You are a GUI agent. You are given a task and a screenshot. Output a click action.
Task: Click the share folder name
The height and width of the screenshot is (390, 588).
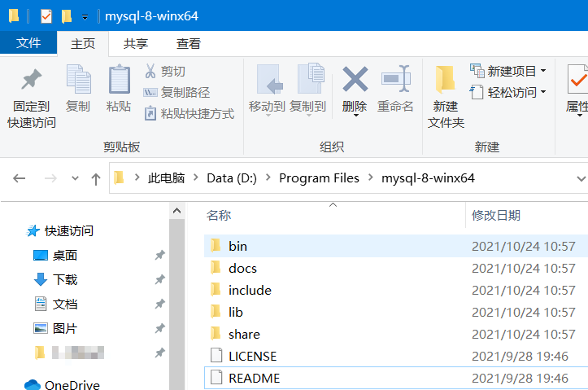point(244,334)
